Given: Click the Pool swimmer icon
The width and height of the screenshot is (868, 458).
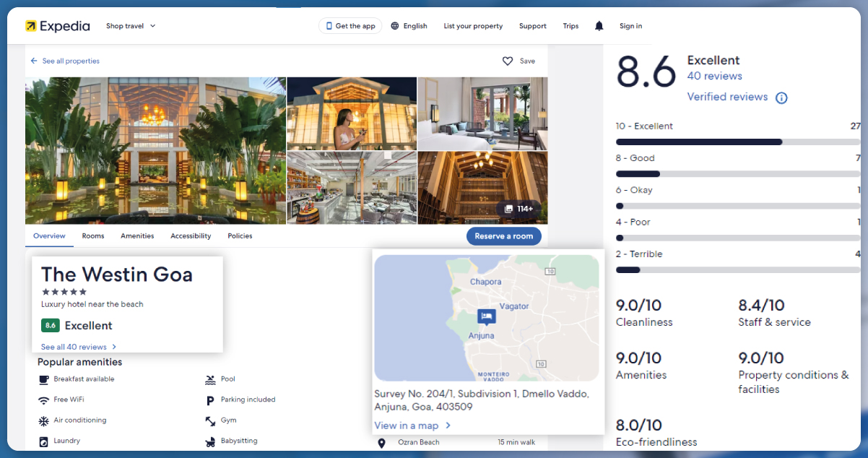Looking at the screenshot, I should pos(210,379).
